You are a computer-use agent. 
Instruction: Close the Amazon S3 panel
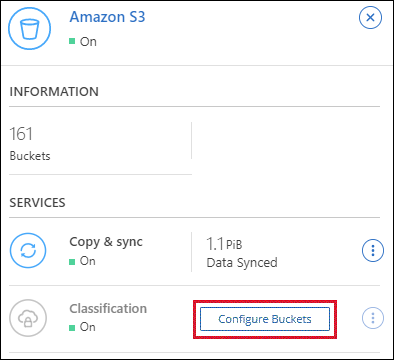(370, 18)
